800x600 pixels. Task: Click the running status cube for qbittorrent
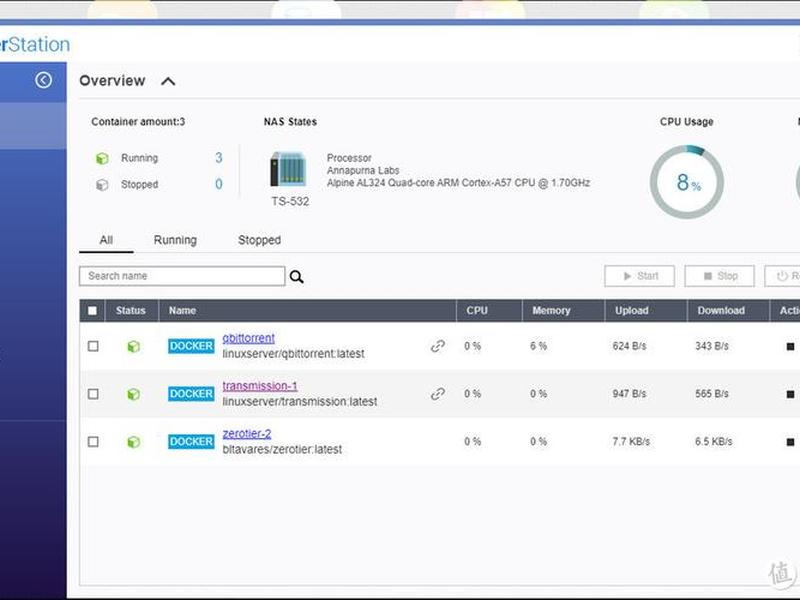(x=133, y=346)
